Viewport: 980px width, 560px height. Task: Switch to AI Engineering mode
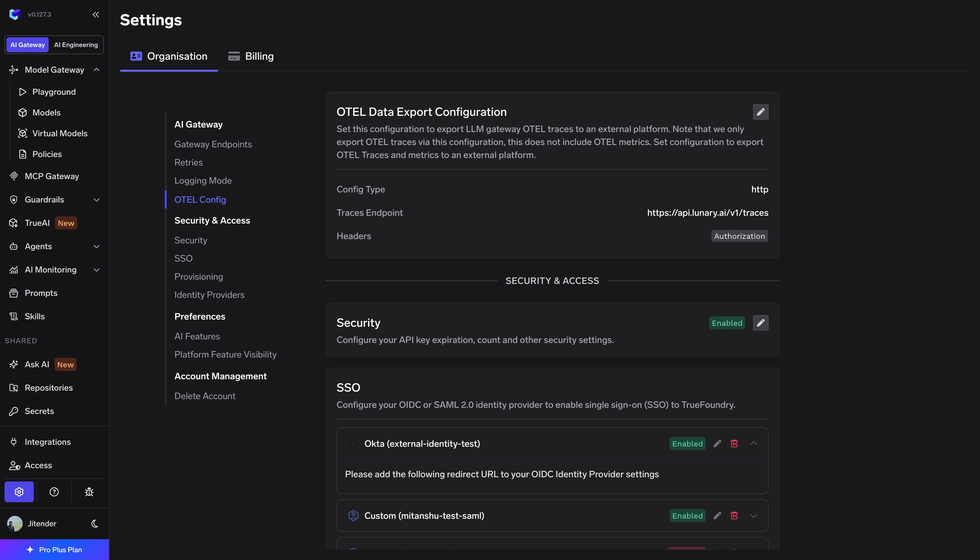[76, 45]
